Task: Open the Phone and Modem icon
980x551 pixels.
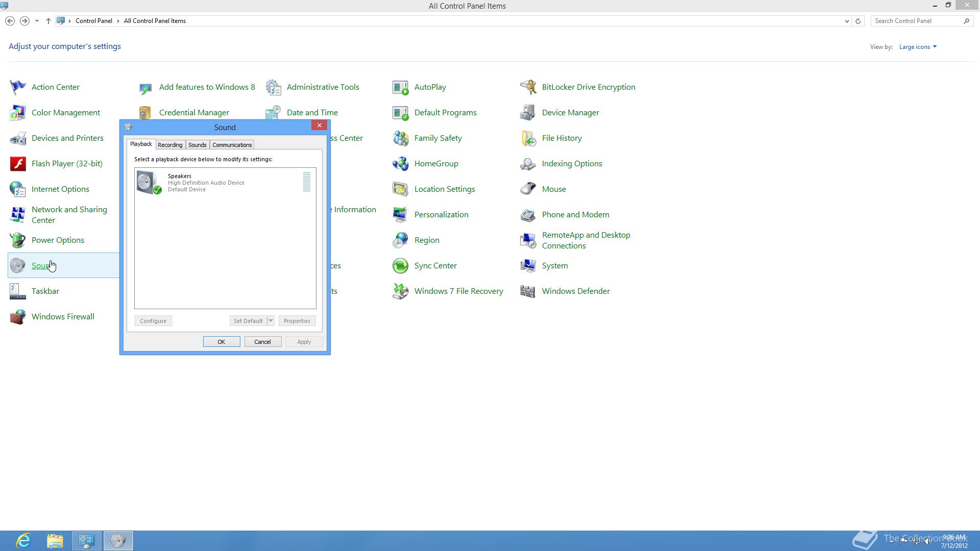Action: (528, 215)
